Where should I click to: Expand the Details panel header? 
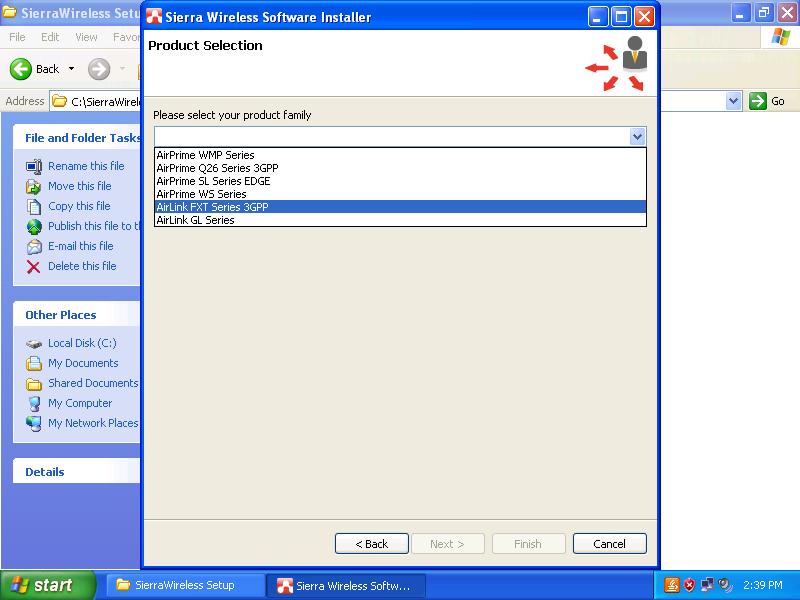tap(77, 472)
